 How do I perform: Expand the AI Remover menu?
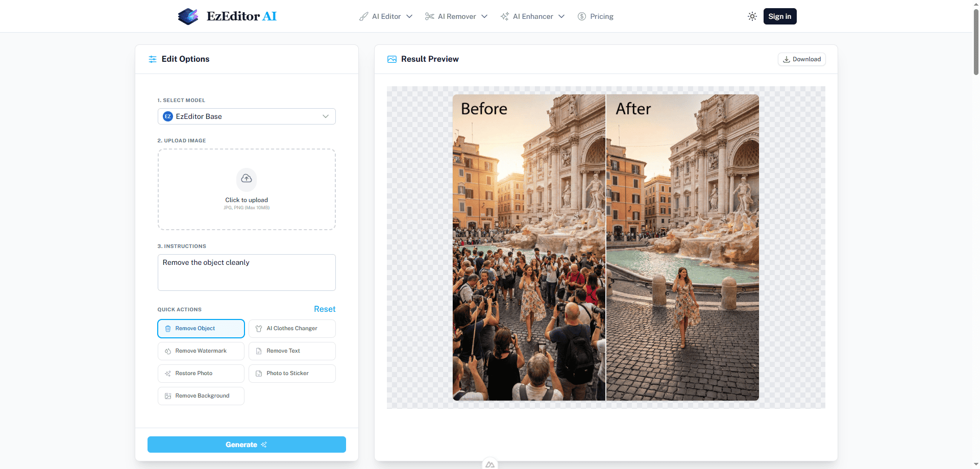tap(456, 16)
